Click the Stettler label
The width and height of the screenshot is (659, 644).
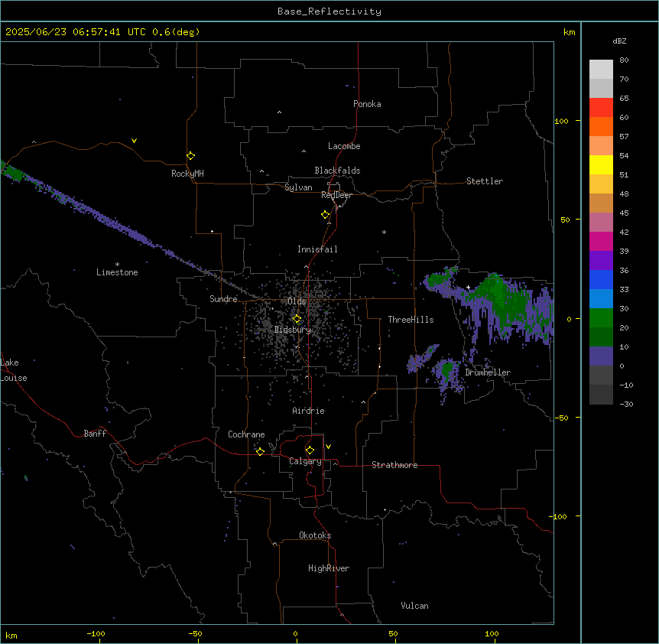point(485,181)
